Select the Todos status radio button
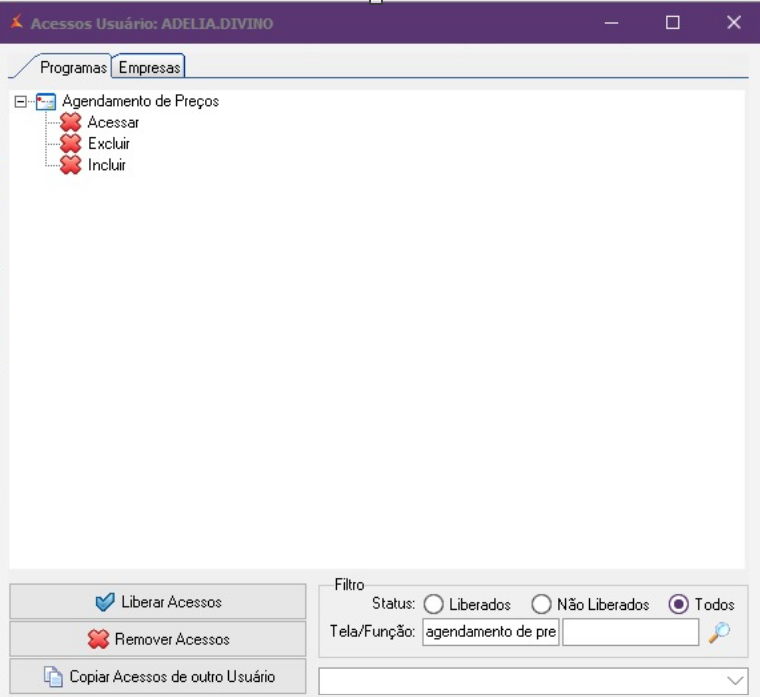 679,604
